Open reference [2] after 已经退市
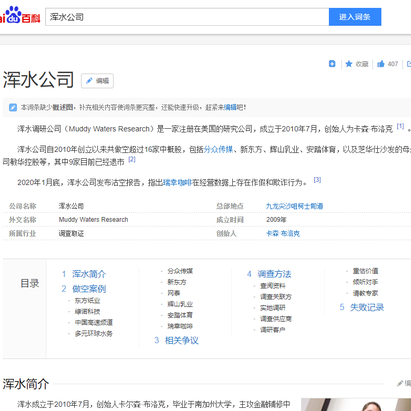 (x=132, y=159)
